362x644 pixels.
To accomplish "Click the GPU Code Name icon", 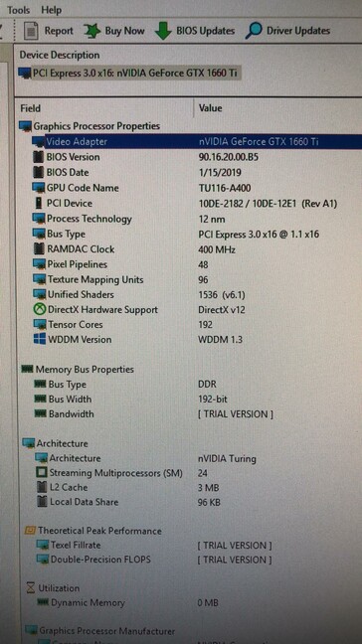I will (39, 188).
